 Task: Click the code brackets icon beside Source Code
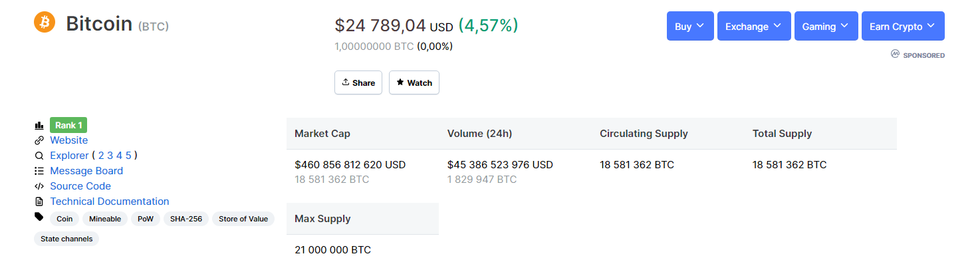[39, 186]
